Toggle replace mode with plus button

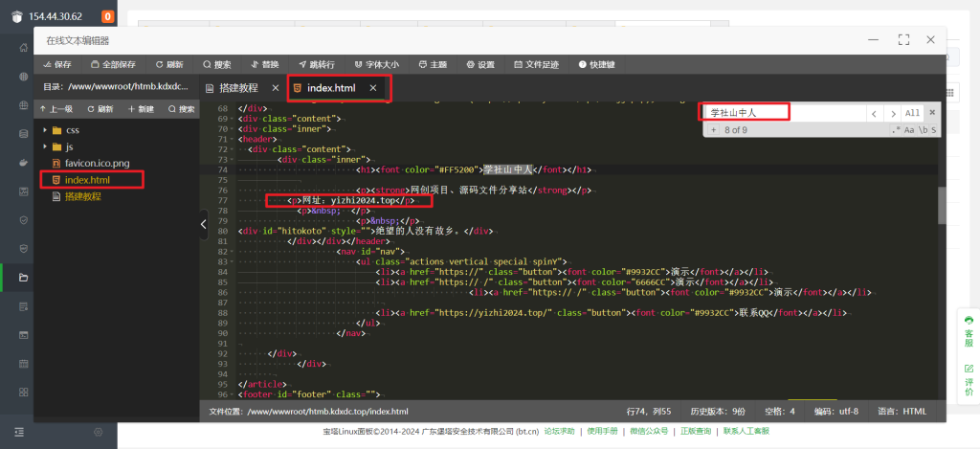coord(713,129)
